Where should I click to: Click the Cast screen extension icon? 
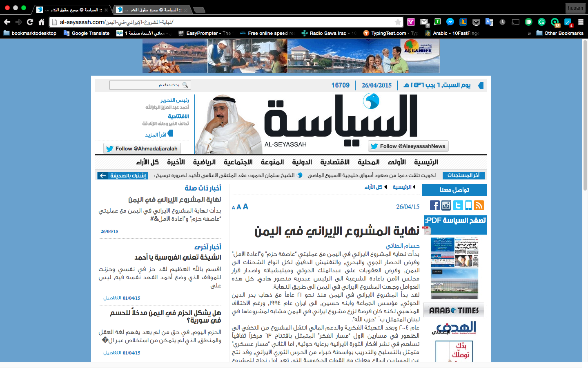point(515,22)
